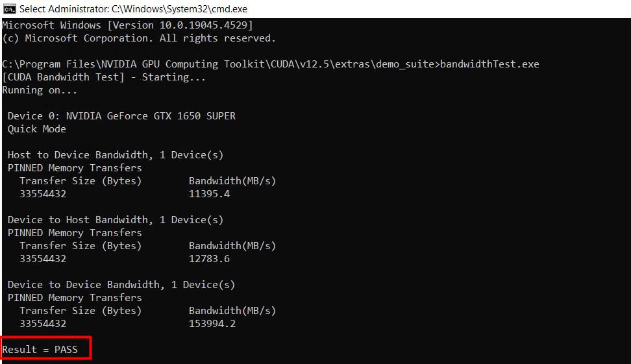Click Host to Device Bandwidth heading
This screenshot has width=631, height=364.
click(x=115, y=155)
